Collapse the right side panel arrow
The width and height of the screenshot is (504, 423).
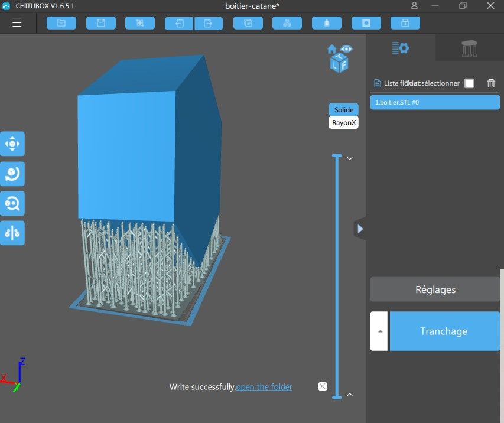360,229
